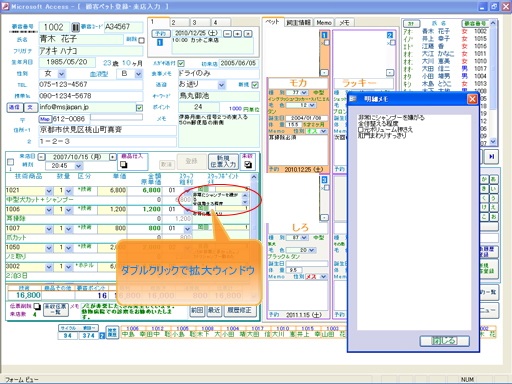Click the previous-day arrow beside 2007/10/15
Screen dimensions: 512x384
point(41,157)
